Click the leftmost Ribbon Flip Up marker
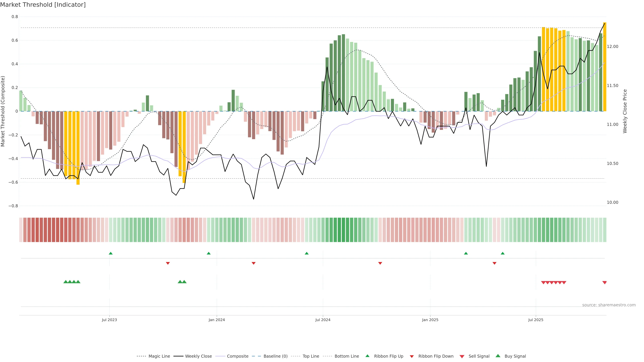 [111, 253]
